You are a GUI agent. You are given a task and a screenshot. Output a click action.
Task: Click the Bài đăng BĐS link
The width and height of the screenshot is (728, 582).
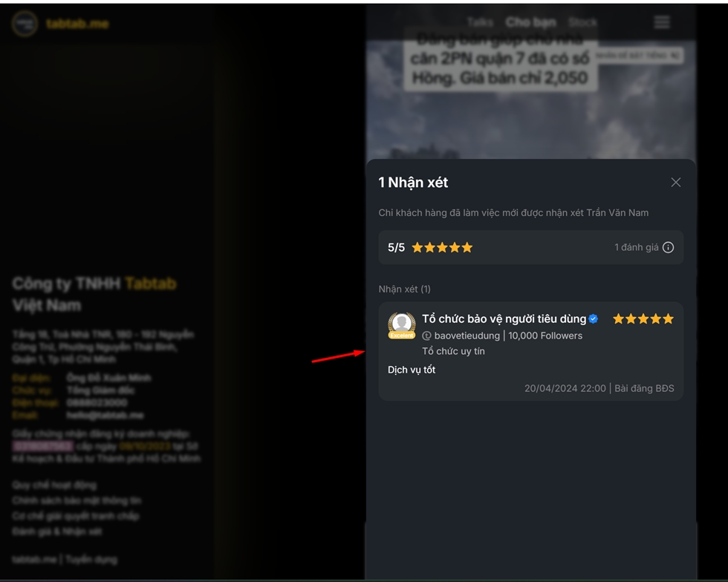click(x=644, y=388)
